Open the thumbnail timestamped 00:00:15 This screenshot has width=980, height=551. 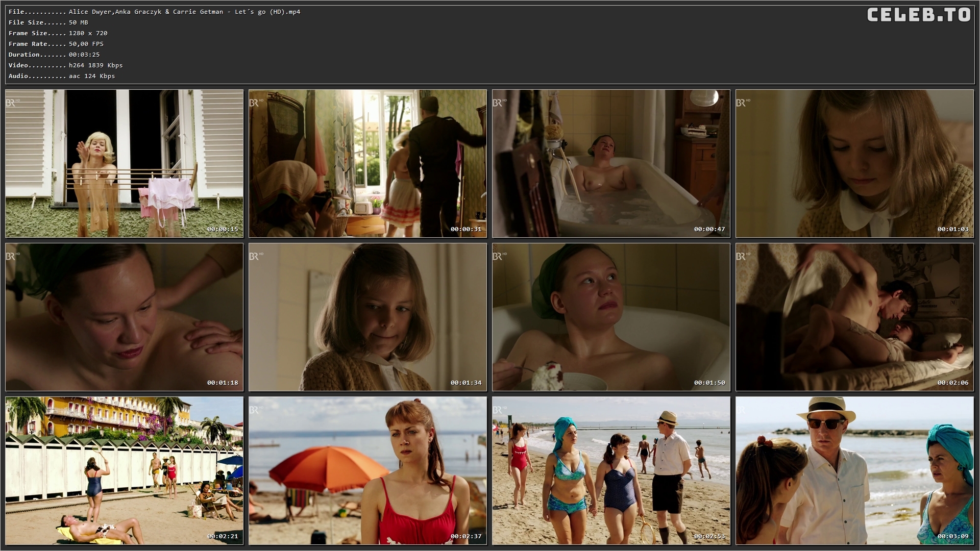click(x=124, y=163)
